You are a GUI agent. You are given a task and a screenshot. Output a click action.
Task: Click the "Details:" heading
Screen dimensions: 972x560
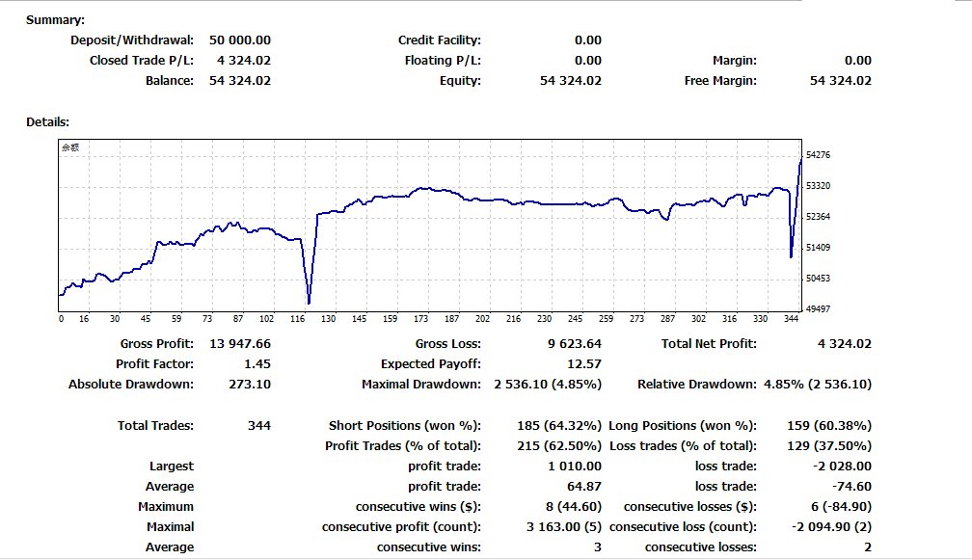(x=48, y=122)
